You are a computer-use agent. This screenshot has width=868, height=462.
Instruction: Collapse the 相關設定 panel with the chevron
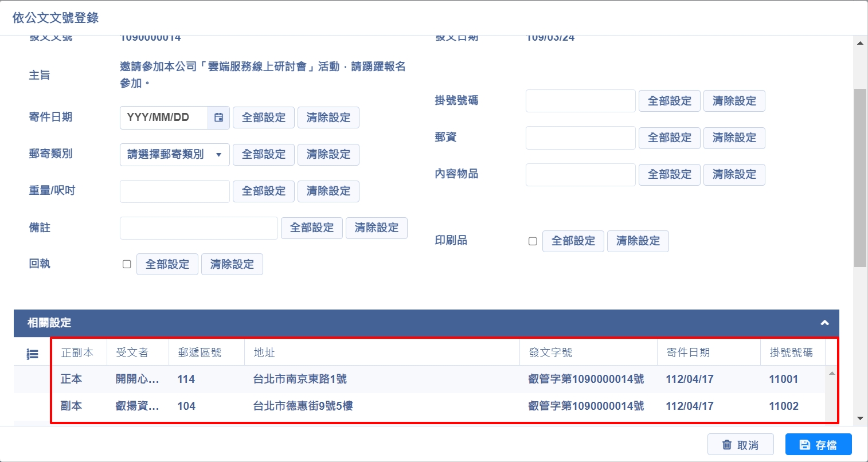[x=824, y=323]
